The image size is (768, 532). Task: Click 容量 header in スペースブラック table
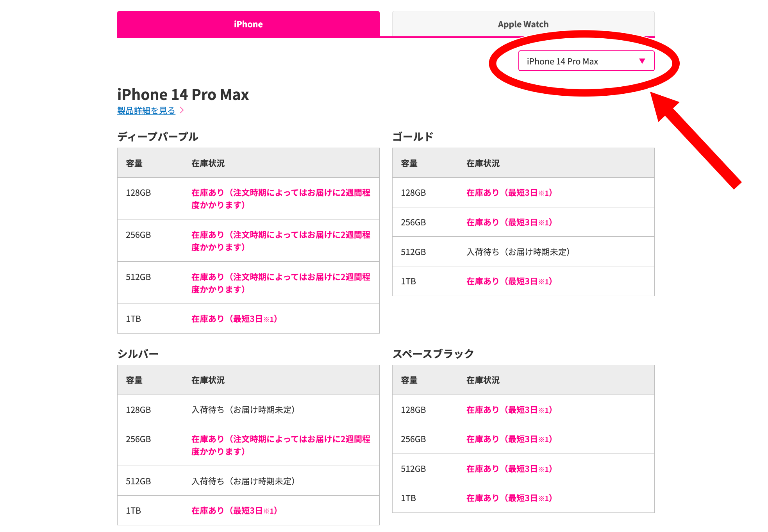tap(425, 380)
